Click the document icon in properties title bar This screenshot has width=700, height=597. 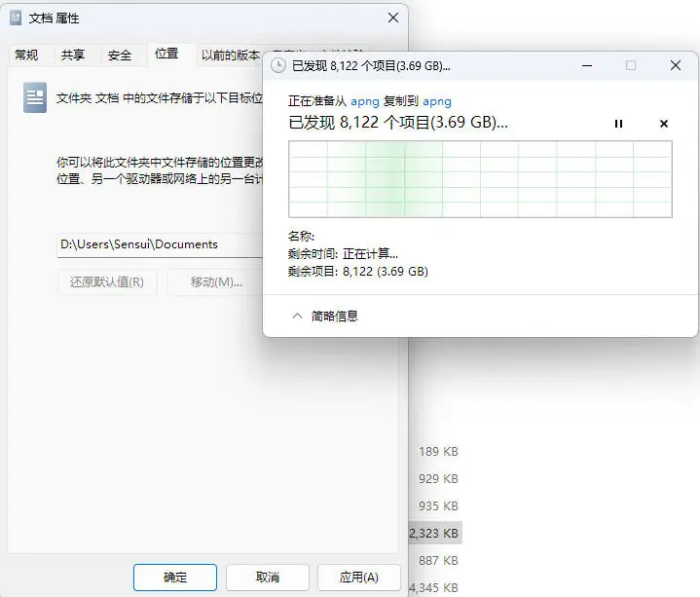tap(16, 18)
